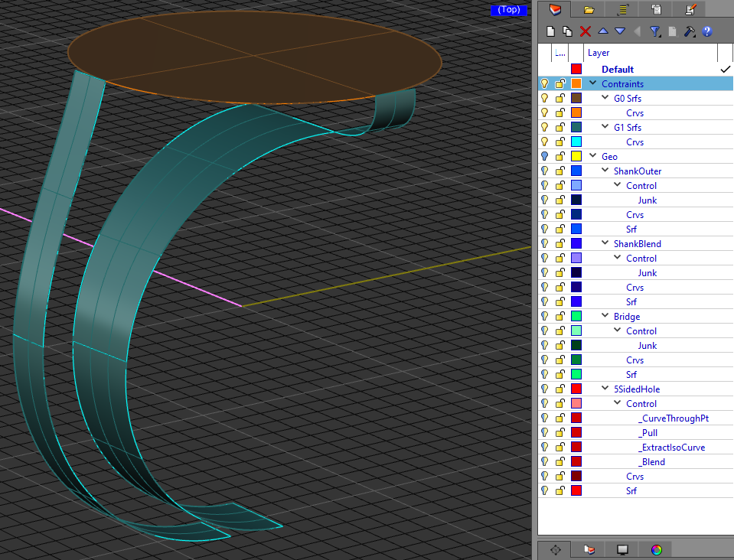Select the bottom layer-state tab icon

click(589, 550)
